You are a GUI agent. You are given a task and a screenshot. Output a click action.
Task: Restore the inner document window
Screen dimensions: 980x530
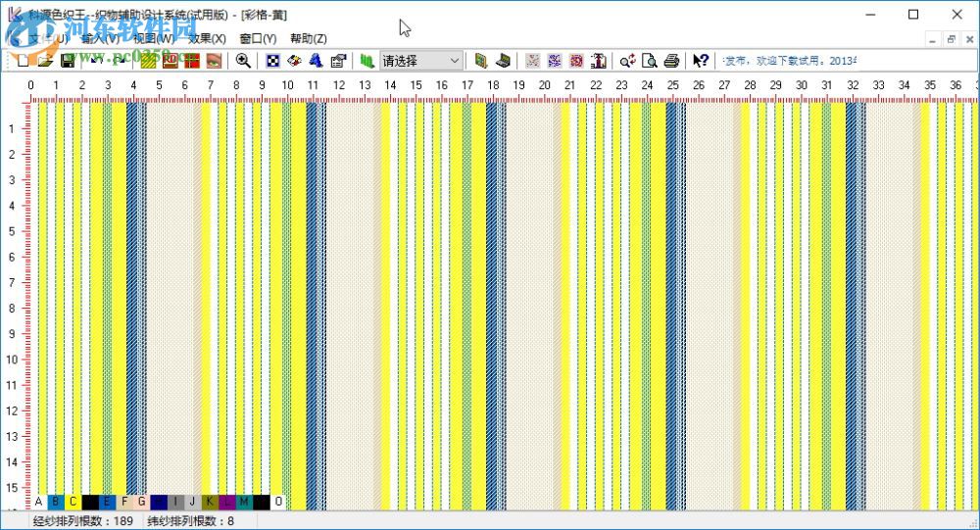coord(952,39)
